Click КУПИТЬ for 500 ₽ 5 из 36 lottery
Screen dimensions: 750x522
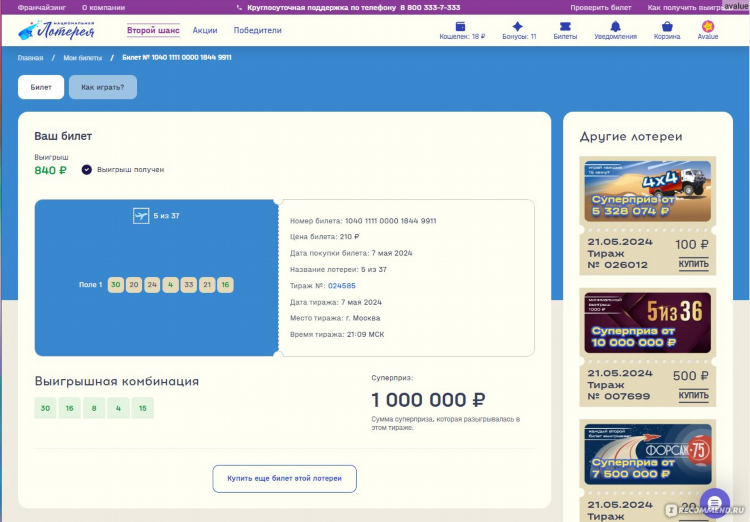(x=694, y=395)
